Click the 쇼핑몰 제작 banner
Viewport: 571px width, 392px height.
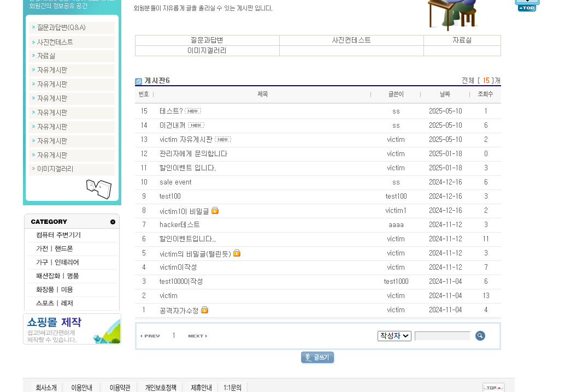click(72, 329)
